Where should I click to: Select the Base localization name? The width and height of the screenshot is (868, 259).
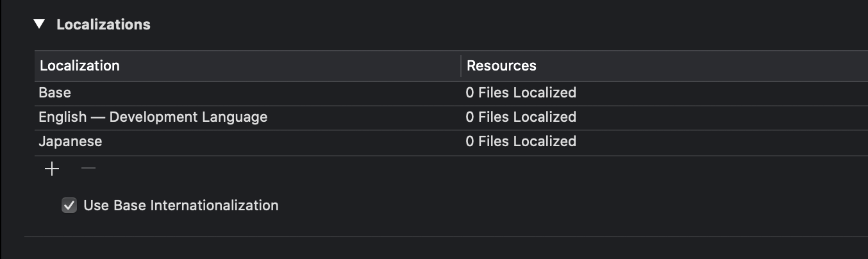click(55, 93)
